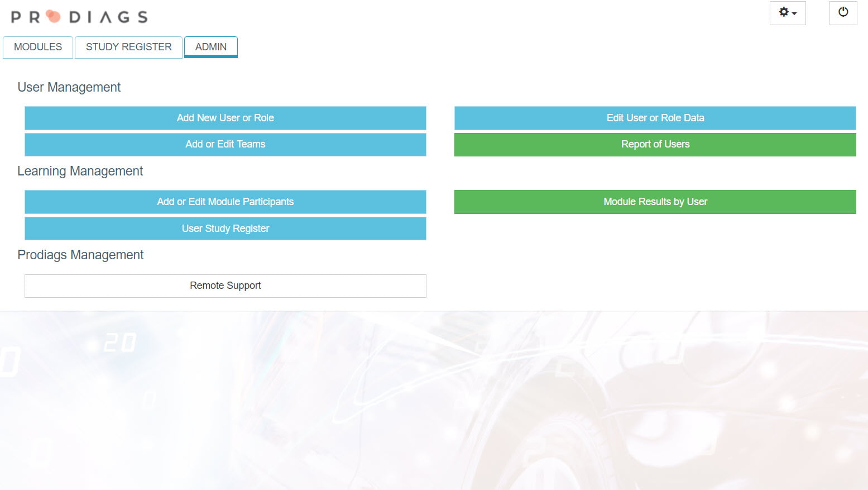Viewport: 868px width, 490px height.
Task: Click the Prodiags logo
Action: click(79, 17)
